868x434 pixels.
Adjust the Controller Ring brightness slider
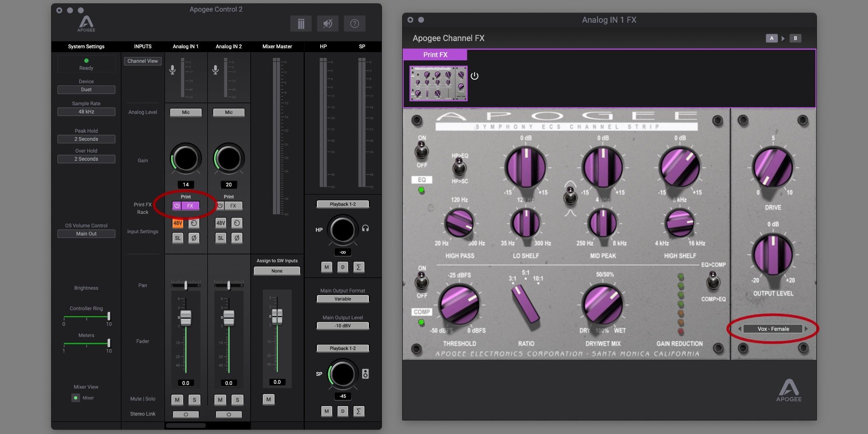pos(109,316)
